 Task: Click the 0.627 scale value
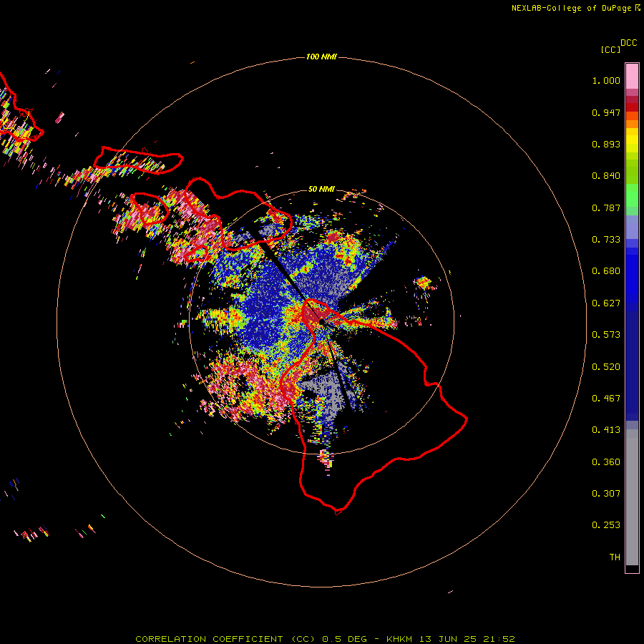(606, 303)
